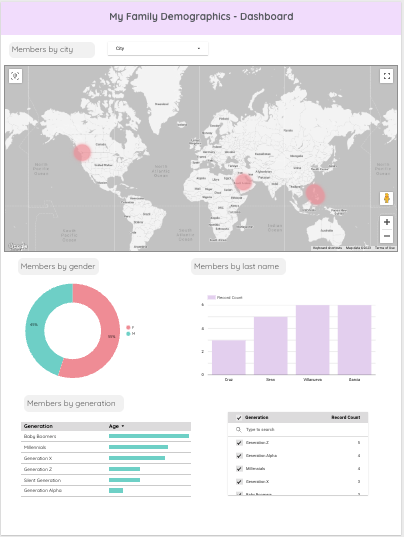This screenshot has height=537, width=404.
Task: Click the bubble over the Philippines
Action: [x=315, y=194]
